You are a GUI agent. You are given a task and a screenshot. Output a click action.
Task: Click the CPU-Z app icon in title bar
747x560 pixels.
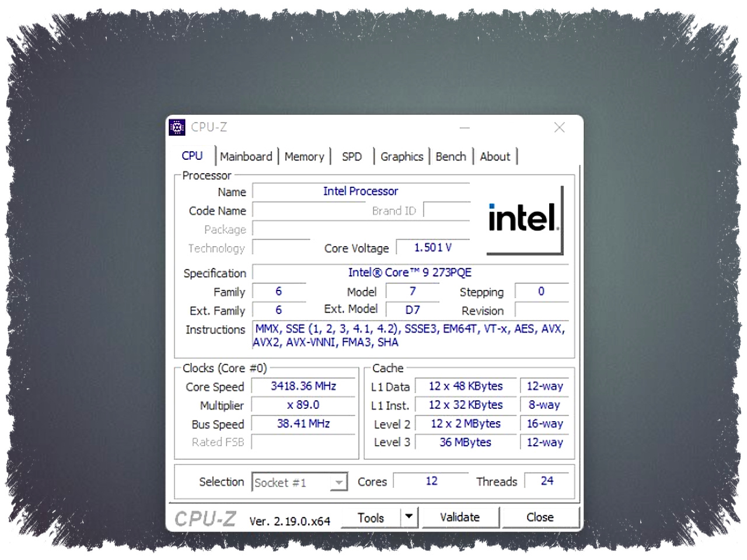tap(177, 127)
